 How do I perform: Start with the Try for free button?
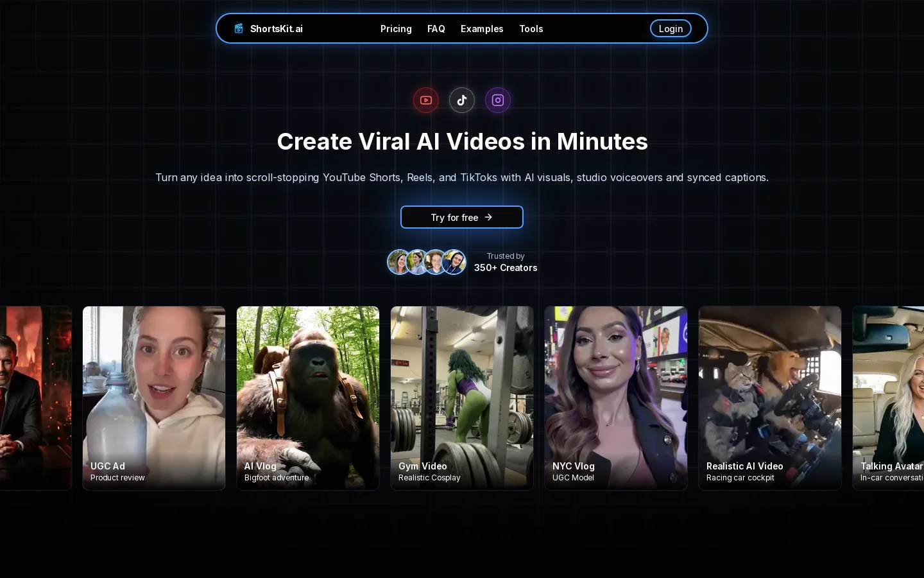pos(462,217)
